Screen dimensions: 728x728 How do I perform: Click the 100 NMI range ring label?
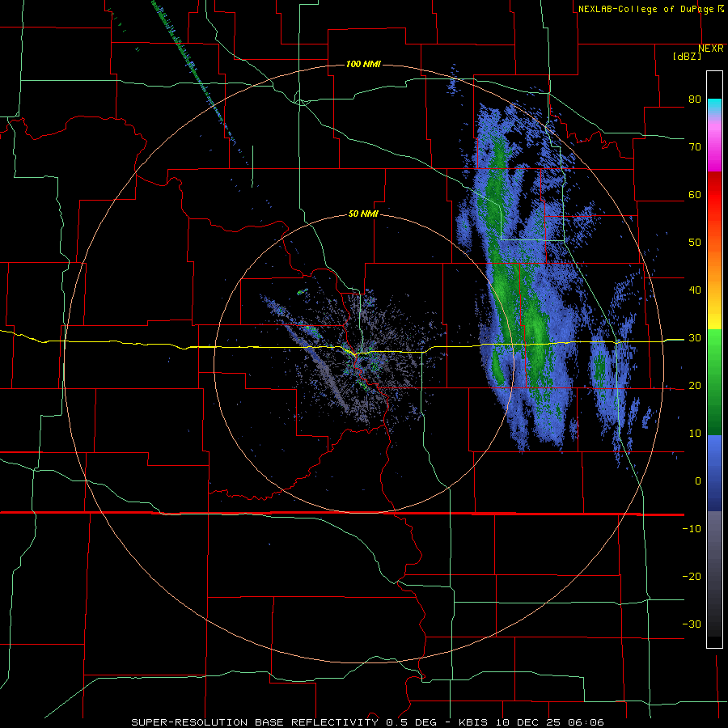(x=363, y=64)
